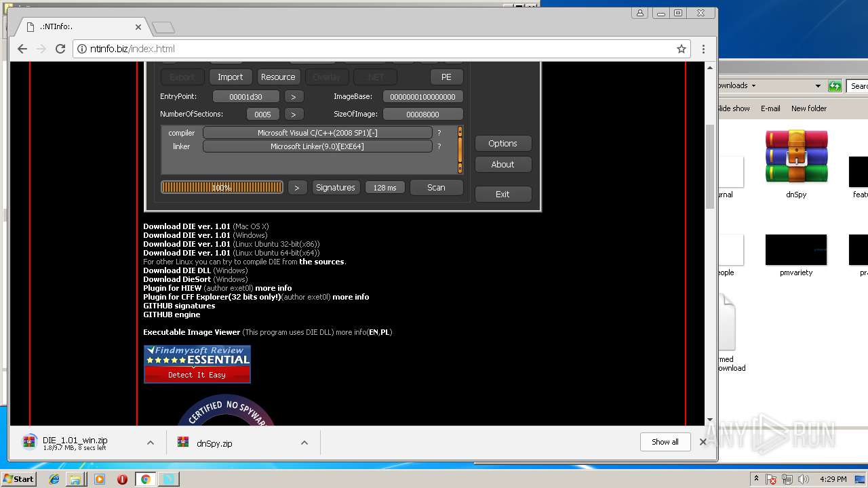Image resolution: width=868 pixels, height=488 pixels.
Task: Click Resource button in DIE screenshot
Action: pyautogui.click(x=278, y=77)
